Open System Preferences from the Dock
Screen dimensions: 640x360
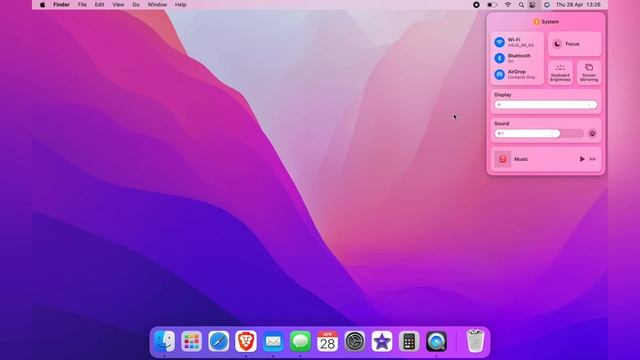355,341
